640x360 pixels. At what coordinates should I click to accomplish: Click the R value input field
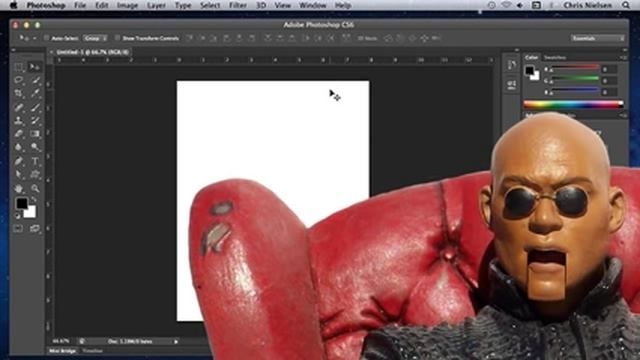610,70
